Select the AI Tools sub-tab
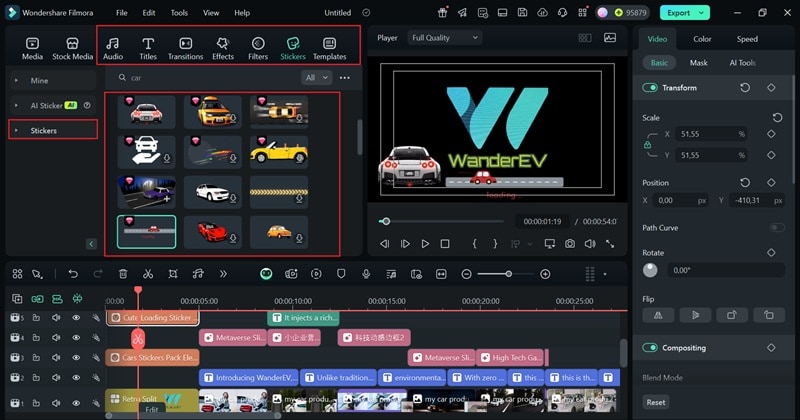The width and height of the screenshot is (800, 420). click(x=742, y=63)
